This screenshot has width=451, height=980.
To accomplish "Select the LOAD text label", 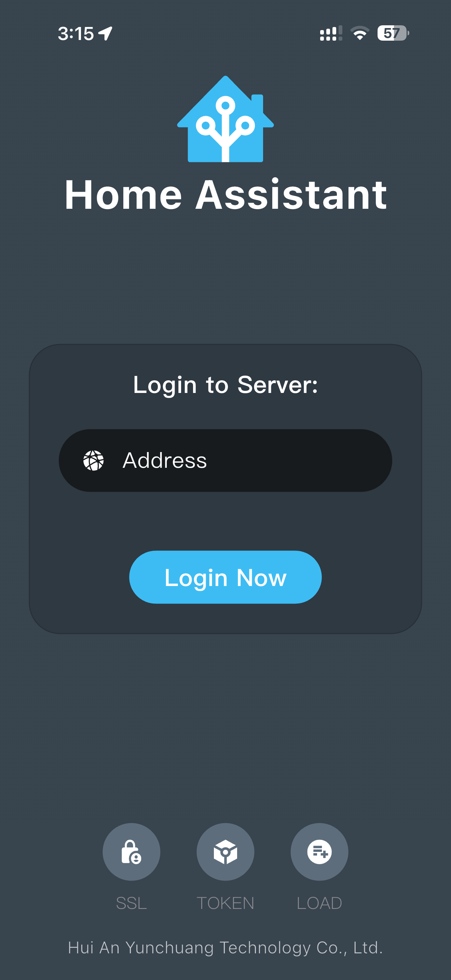I will click(x=319, y=903).
